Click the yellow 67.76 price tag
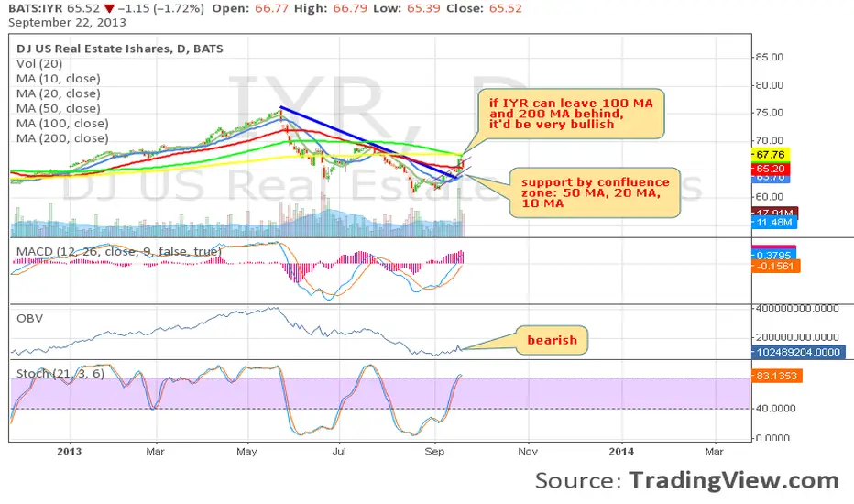 point(771,155)
